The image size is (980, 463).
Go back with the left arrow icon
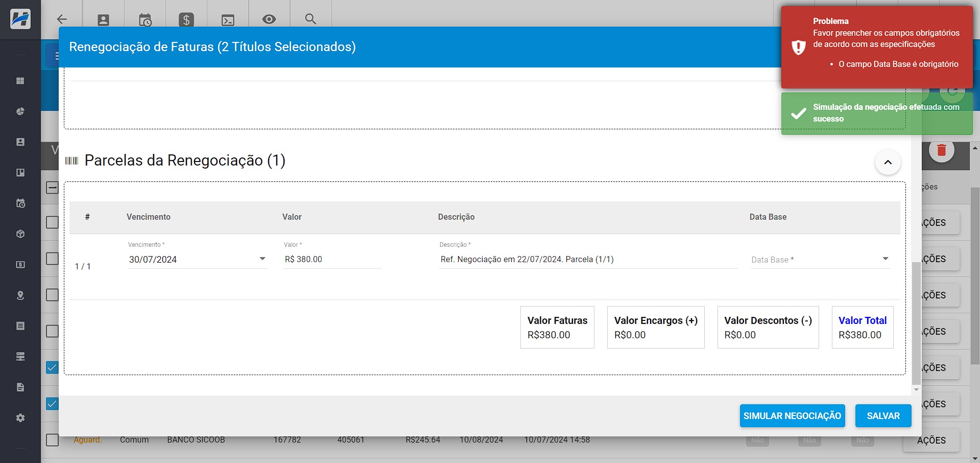[62, 19]
